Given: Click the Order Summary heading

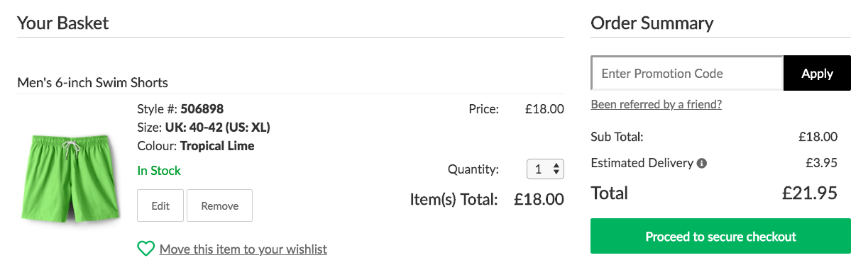Looking at the screenshot, I should click(652, 23).
